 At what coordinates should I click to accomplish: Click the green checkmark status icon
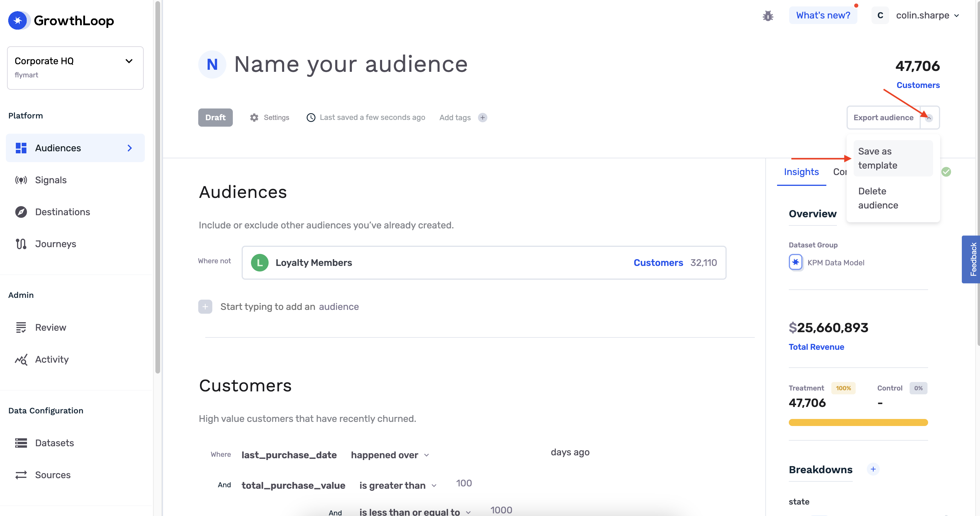pos(946,172)
